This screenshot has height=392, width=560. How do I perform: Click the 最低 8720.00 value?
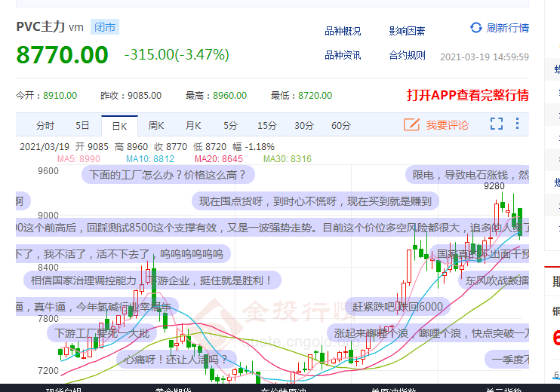pyautogui.click(x=315, y=96)
